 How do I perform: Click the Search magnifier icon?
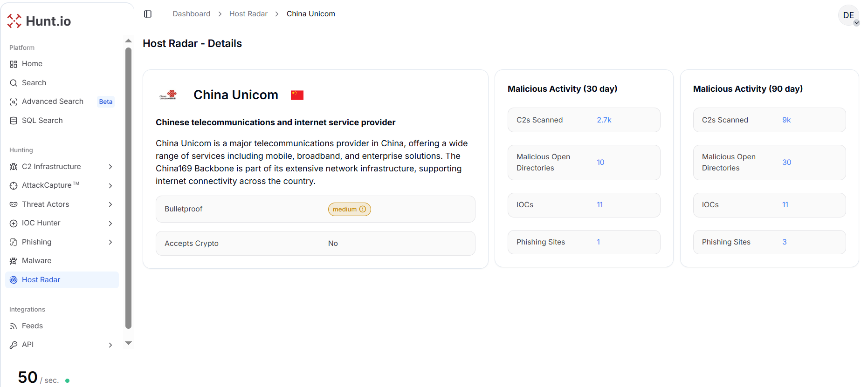(x=14, y=83)
